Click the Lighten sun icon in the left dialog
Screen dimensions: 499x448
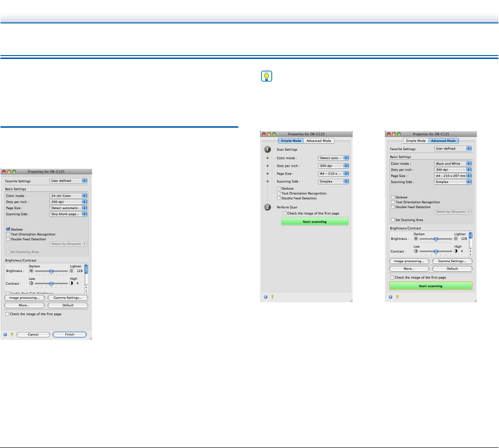tap(71, 271)
